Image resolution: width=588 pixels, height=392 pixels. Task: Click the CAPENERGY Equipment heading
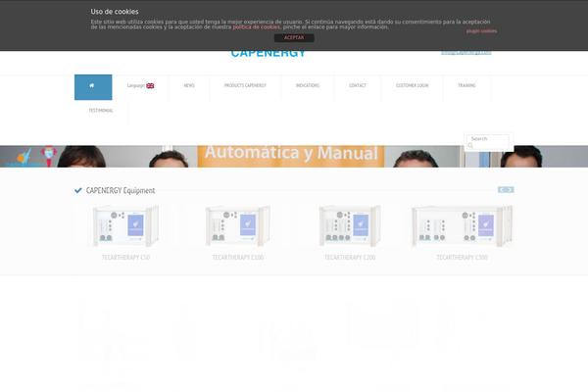tap(121, 190)
